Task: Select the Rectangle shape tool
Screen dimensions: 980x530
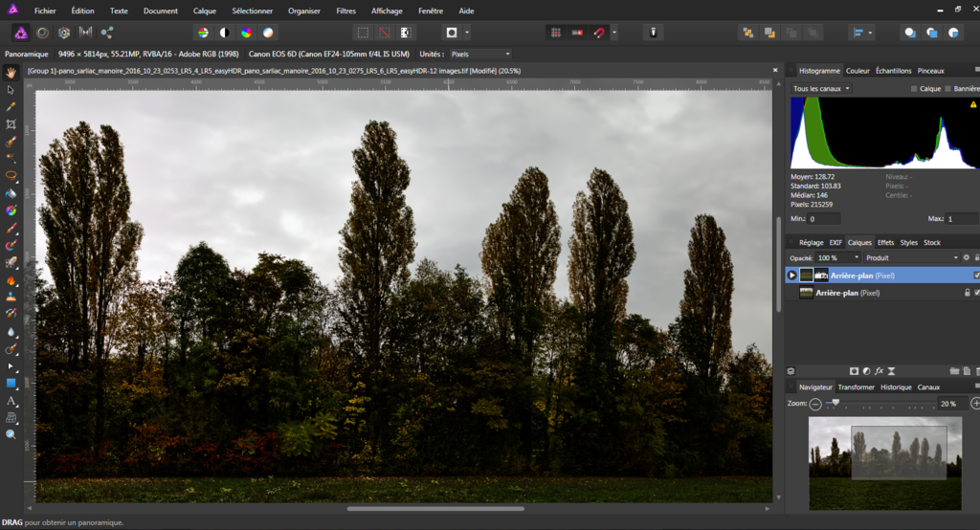Action: point(11,383)
